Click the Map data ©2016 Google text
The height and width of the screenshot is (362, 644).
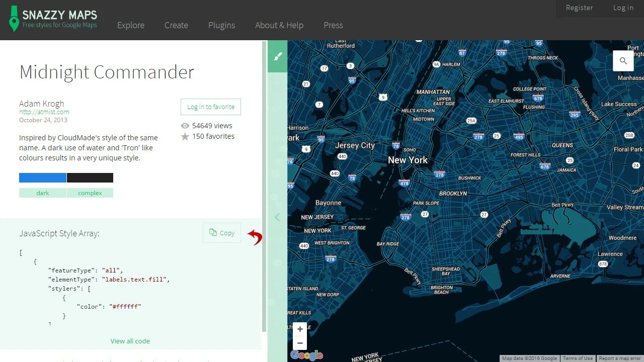coord(529,358)
